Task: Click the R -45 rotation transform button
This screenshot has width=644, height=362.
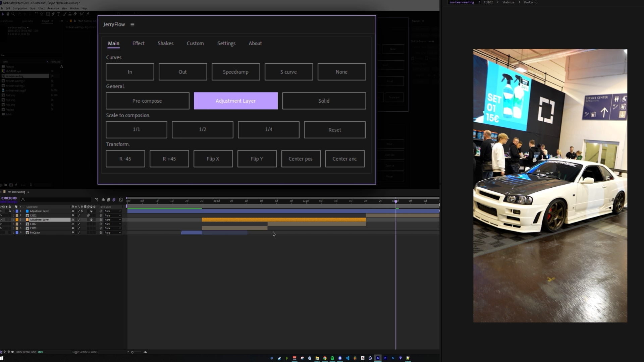Action: pos(124,158)
